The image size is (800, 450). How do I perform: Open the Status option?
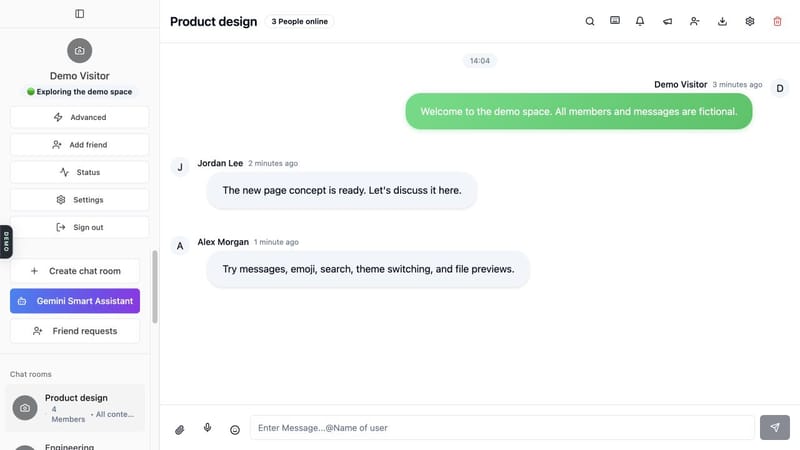click(80, 172)
